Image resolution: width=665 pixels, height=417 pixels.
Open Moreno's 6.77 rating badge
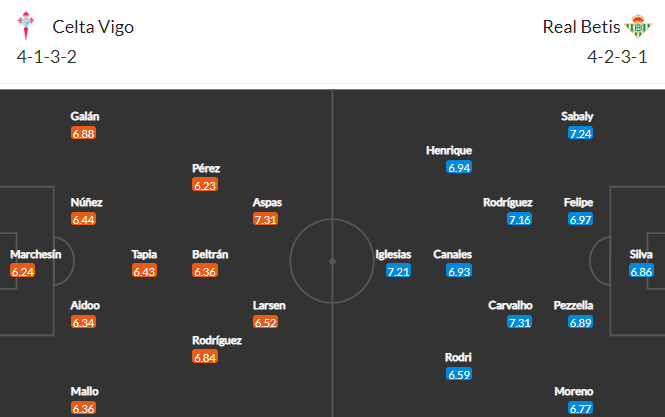pyautogui.click(x=581, y=409)
